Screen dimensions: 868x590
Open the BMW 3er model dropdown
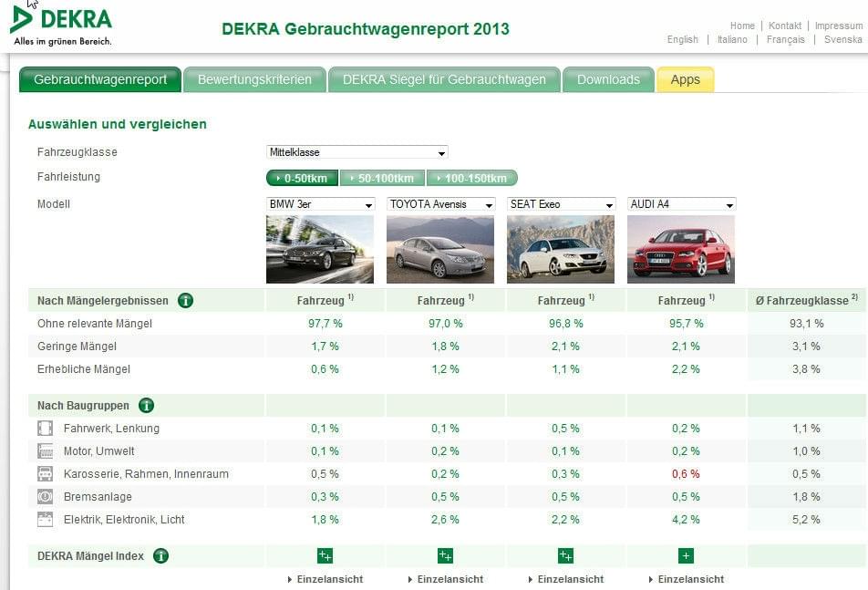[x=321, y=204]
